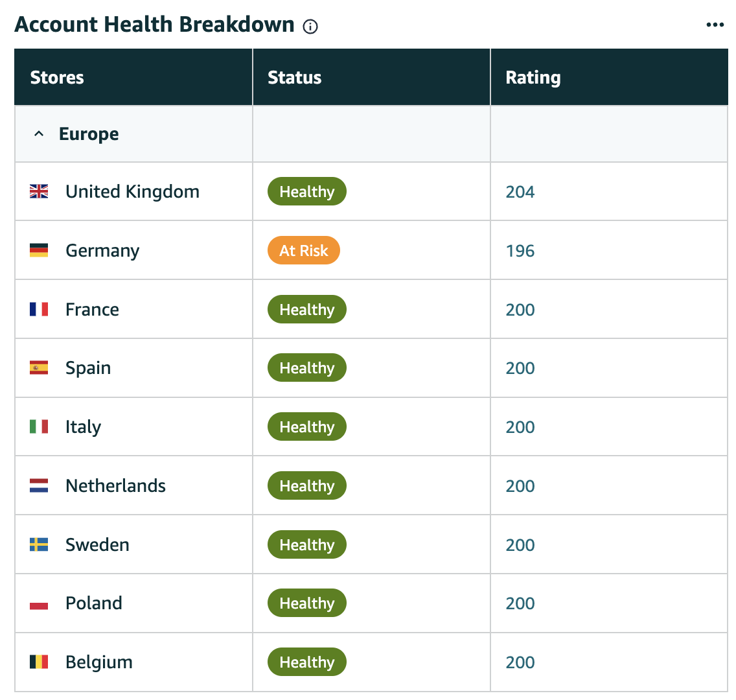Select the Italy store row name
The image size is (736, 700).
(83, 426)
